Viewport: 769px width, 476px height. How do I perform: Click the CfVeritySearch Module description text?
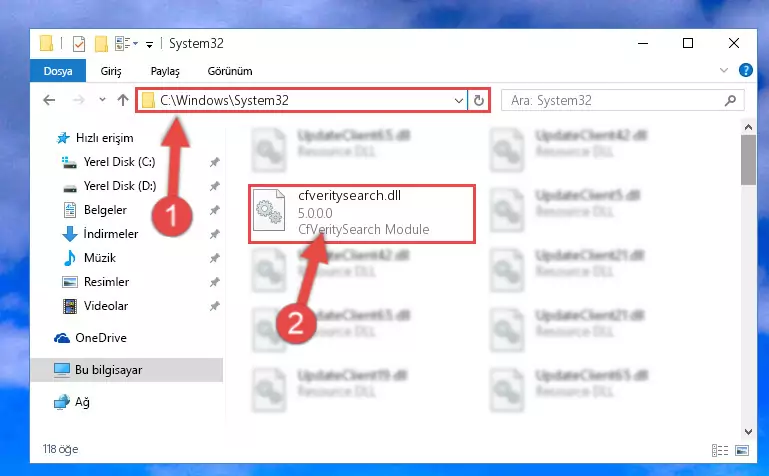click(363, 229)
